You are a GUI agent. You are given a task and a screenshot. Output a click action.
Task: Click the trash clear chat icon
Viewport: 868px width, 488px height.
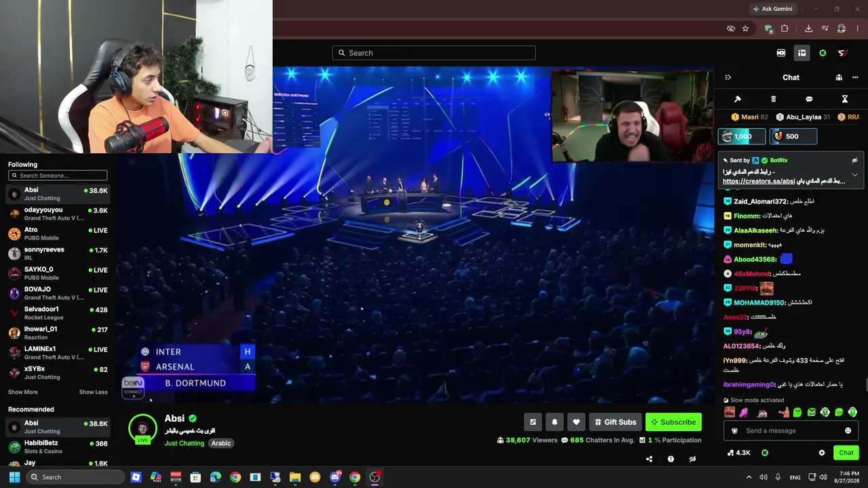[x=773, y=99]
